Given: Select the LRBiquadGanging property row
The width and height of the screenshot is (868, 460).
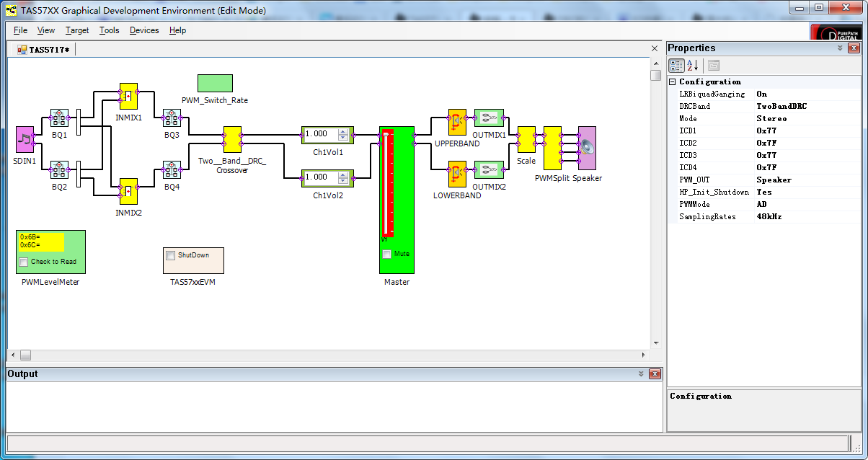Looking at the screenshot, I should coord(764,94).
